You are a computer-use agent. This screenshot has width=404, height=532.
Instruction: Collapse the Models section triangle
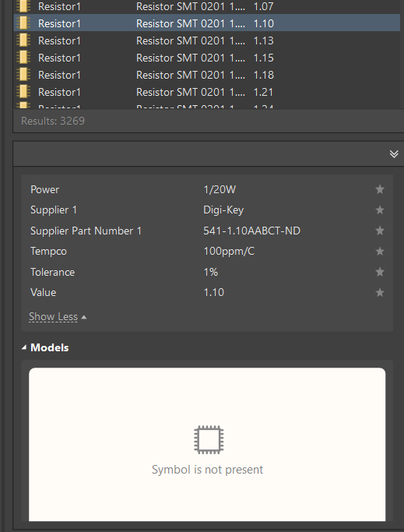click(x=24, y=347)
